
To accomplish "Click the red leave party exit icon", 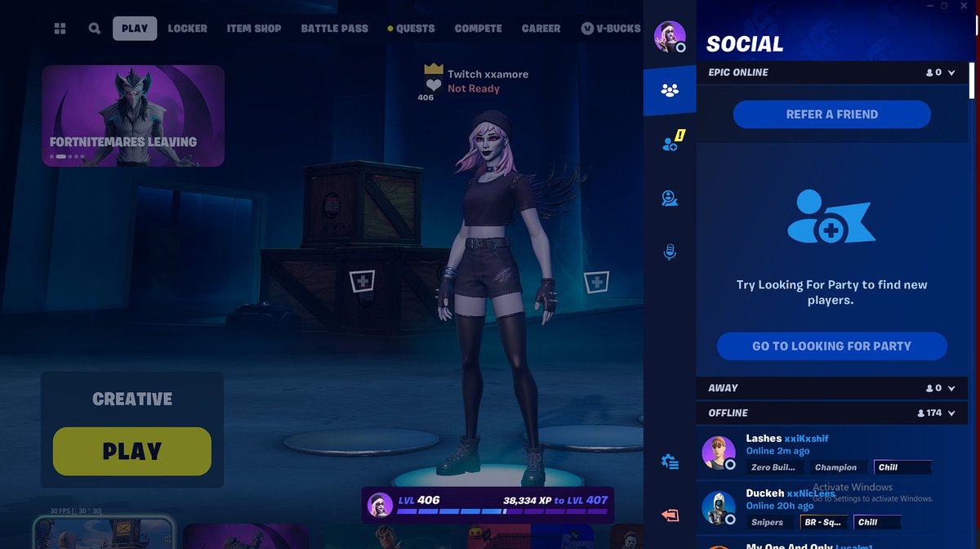I will coord(670,516).
